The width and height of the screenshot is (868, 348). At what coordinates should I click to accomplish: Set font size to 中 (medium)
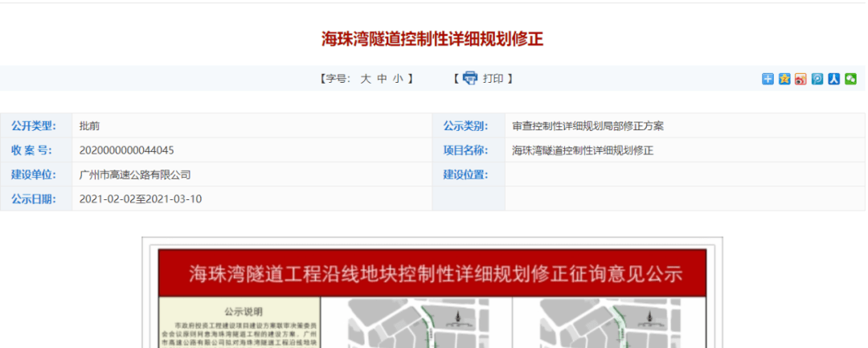383,79
